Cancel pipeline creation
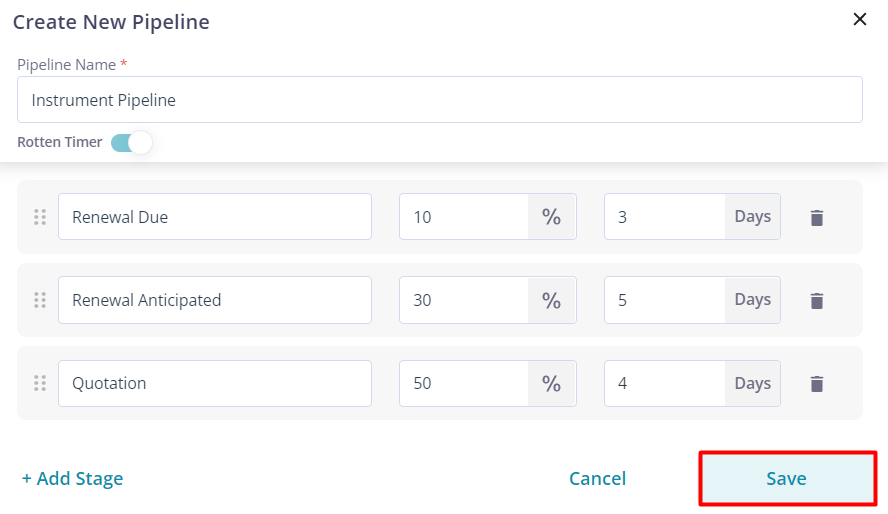This screenshot has width=888, height=514. [597, 479]
